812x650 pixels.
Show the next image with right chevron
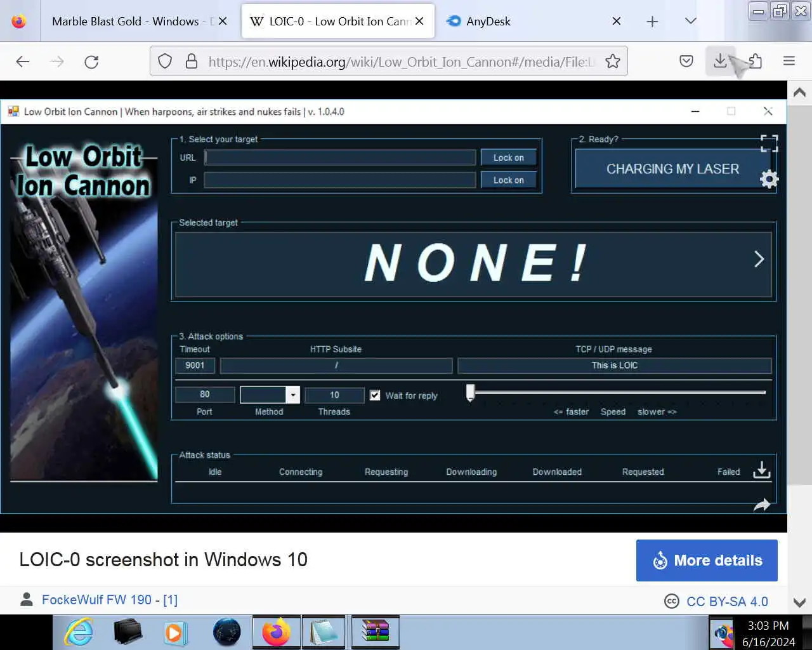[x=759, y=259]
